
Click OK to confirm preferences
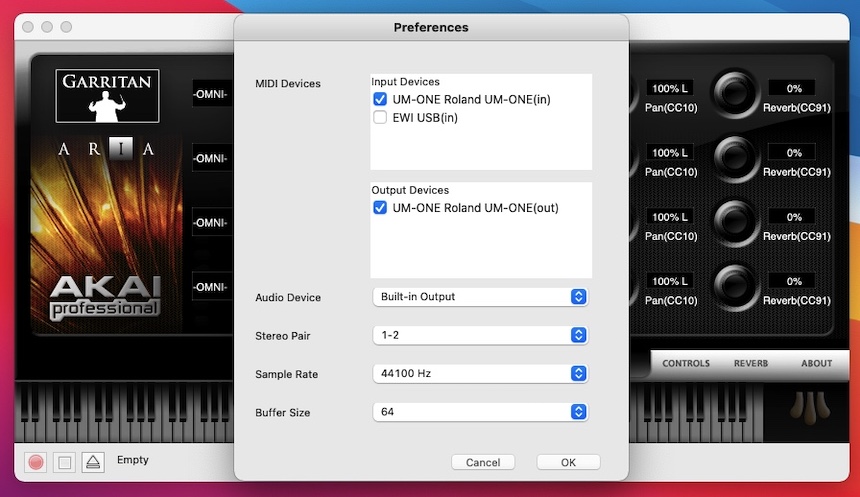click(568, 462)
